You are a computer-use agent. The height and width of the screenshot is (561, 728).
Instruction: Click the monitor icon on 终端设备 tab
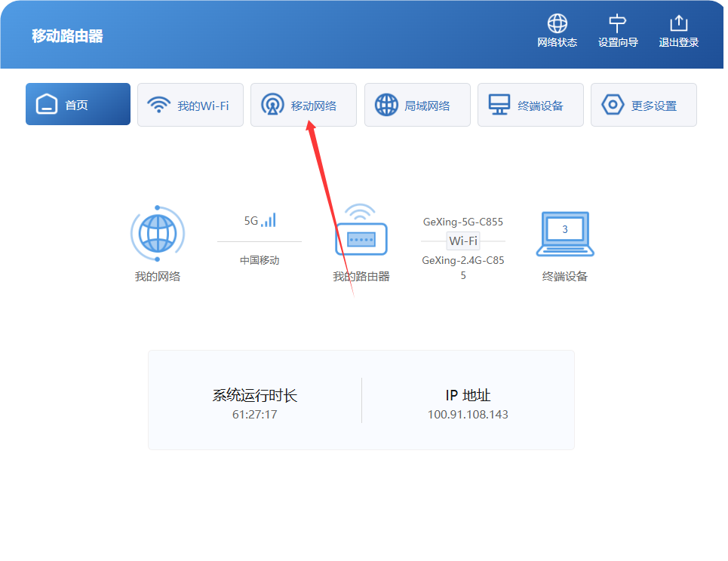[499, 104]
